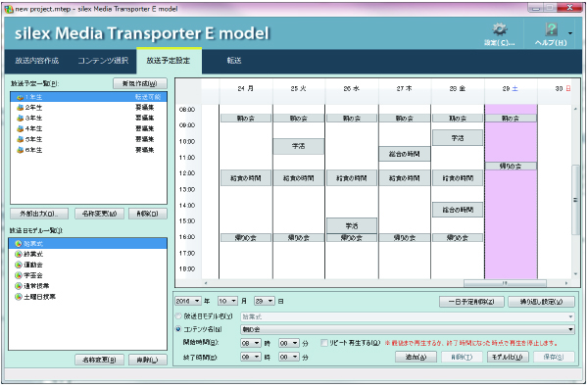Click 名称変更 under the 放送予定一覧 list
This screenshot has width=588, height=387.
click(99, 214)
